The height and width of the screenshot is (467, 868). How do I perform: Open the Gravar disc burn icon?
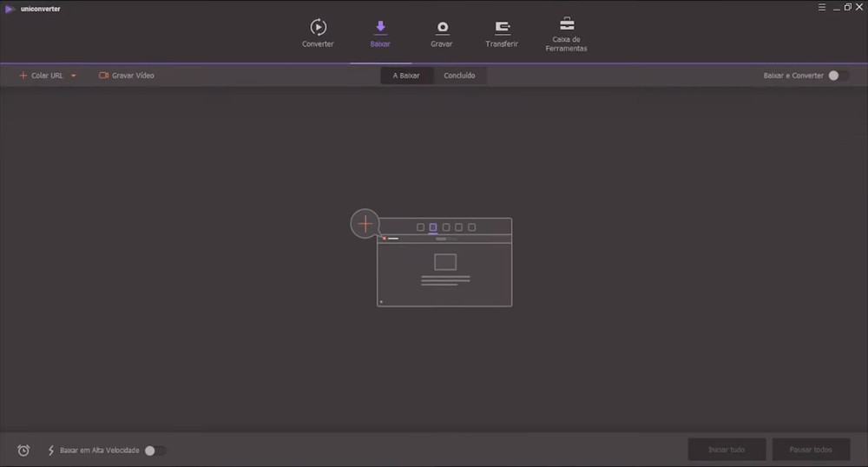[442, 27]
